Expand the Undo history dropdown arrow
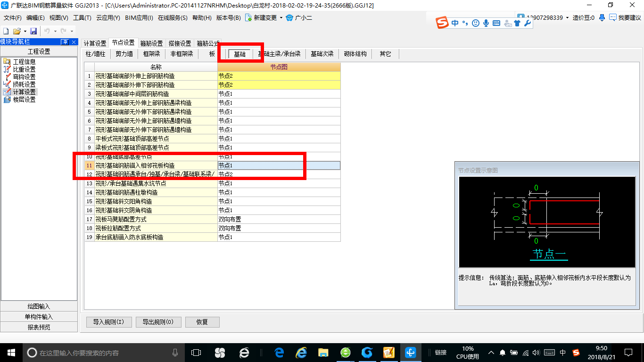644x362 pixels. [55, 32]
